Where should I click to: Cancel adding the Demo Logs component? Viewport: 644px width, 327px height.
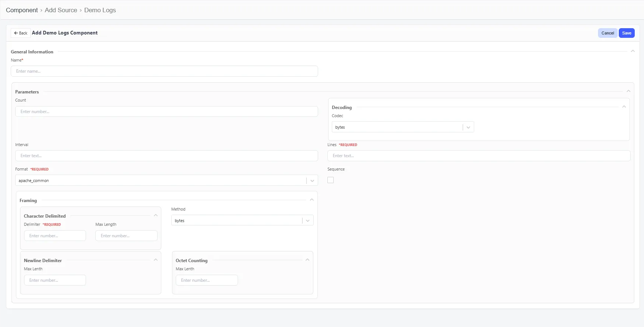pos(608,33)
